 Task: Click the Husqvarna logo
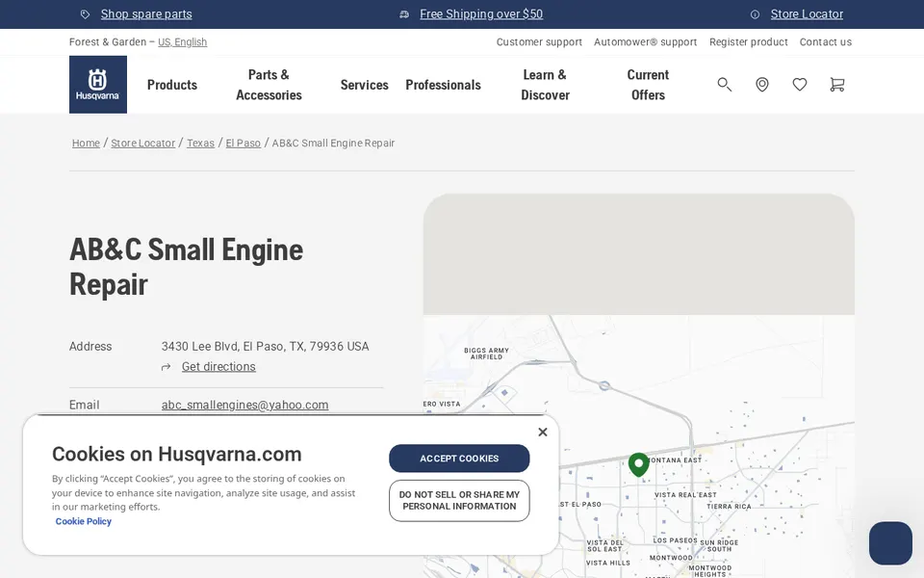tap(98, 85)
